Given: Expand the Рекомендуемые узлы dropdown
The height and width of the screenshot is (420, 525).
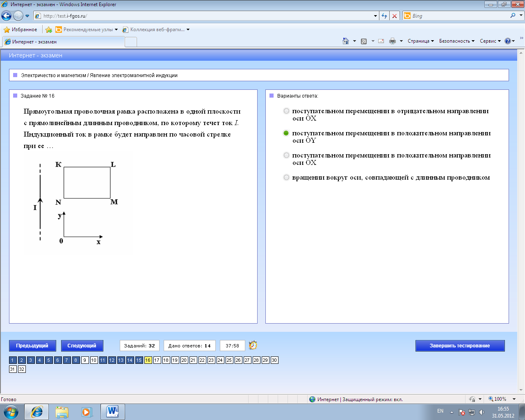Looking at the screenshot, I should (116, 30).
